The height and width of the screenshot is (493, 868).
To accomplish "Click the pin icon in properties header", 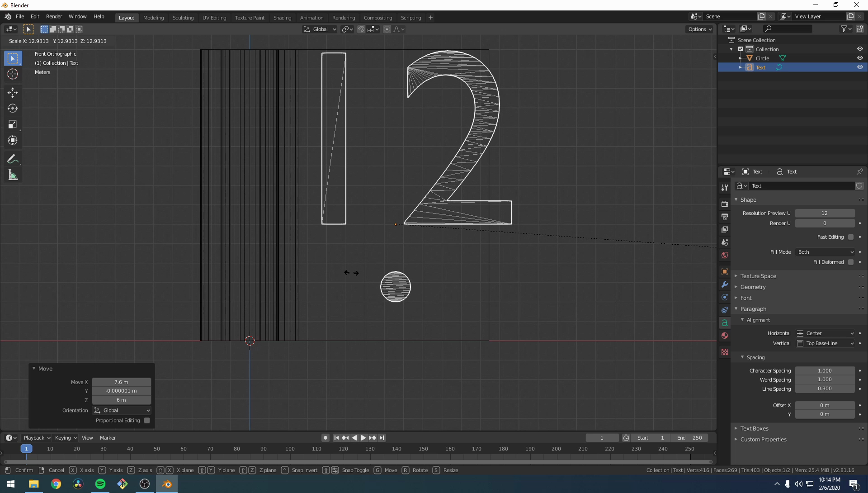I will pyautogui.click(x=859, y=171).
